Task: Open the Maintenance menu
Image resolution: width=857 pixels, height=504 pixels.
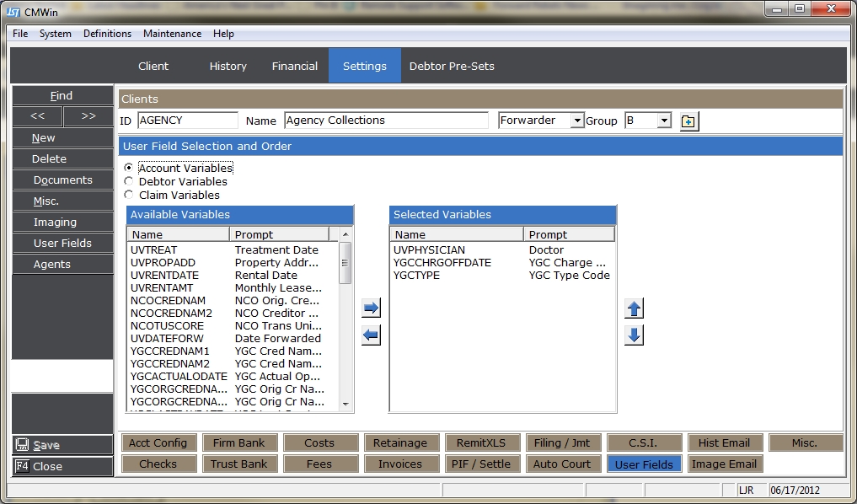Action: pyautogui.click(x=172, y=34)
